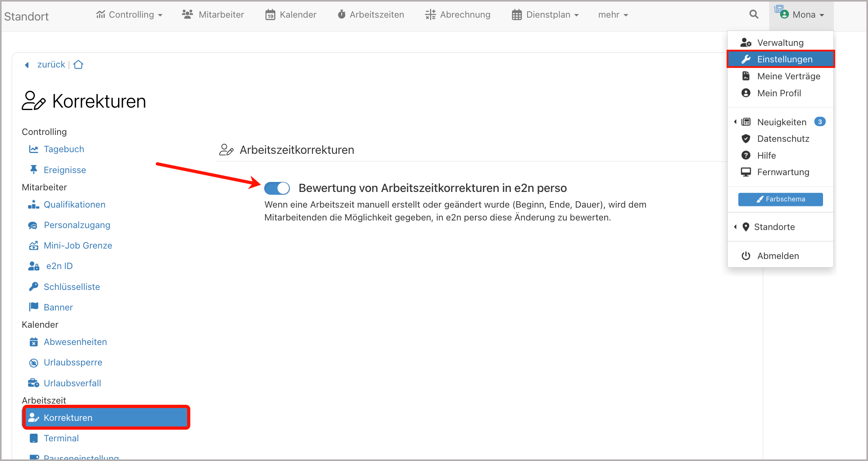
Task: Expand the Controlling dropdown menu
Action: [x=130, y=14]
